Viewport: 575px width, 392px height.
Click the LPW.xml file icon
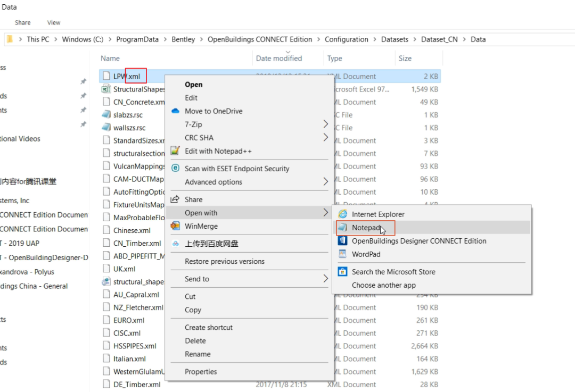tap(106, 76)
